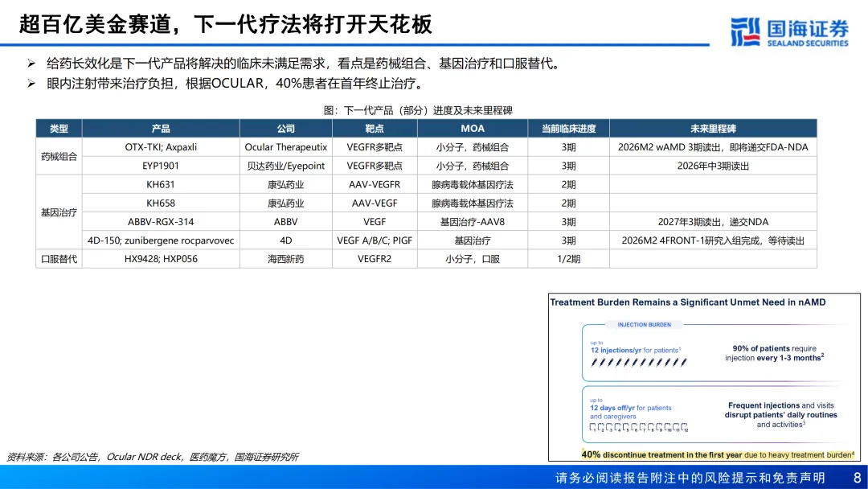868x489 pixels.
Task: Click the footer risk disclaimer text
Action: point(690,478)
